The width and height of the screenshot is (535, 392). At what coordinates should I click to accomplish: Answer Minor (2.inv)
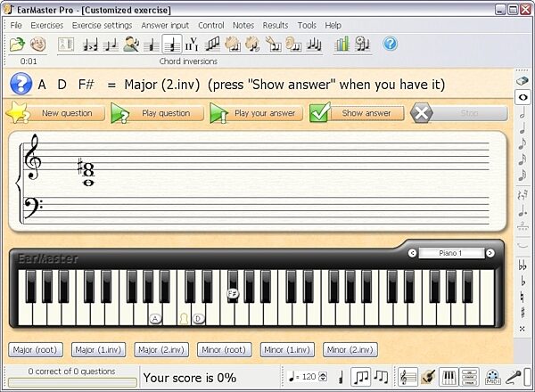(x=350, y=350)
